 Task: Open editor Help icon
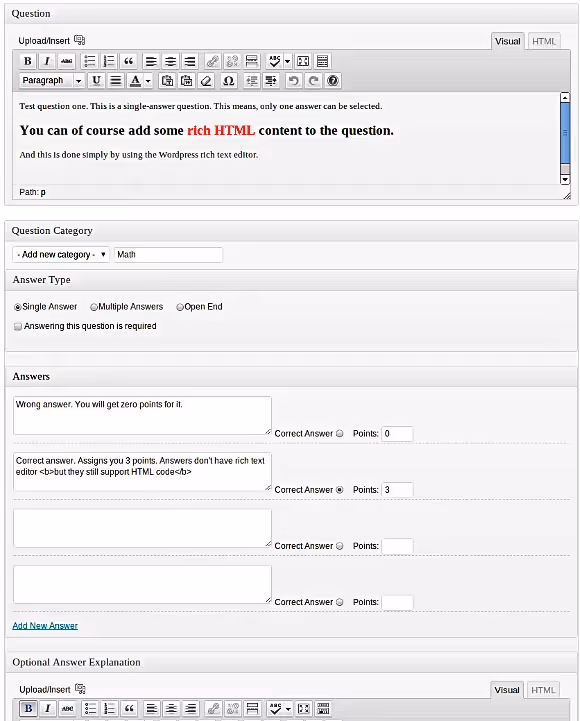pos(333,81)
